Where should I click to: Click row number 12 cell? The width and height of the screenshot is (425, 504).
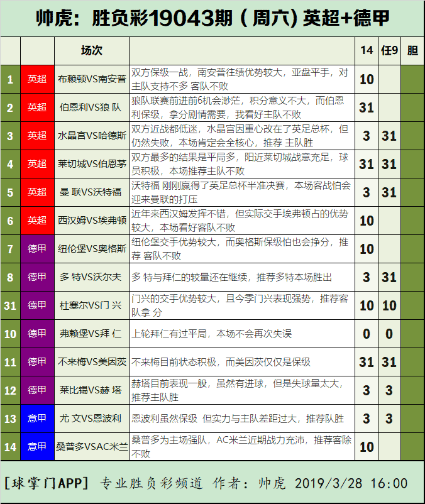[x=10, y=390]
